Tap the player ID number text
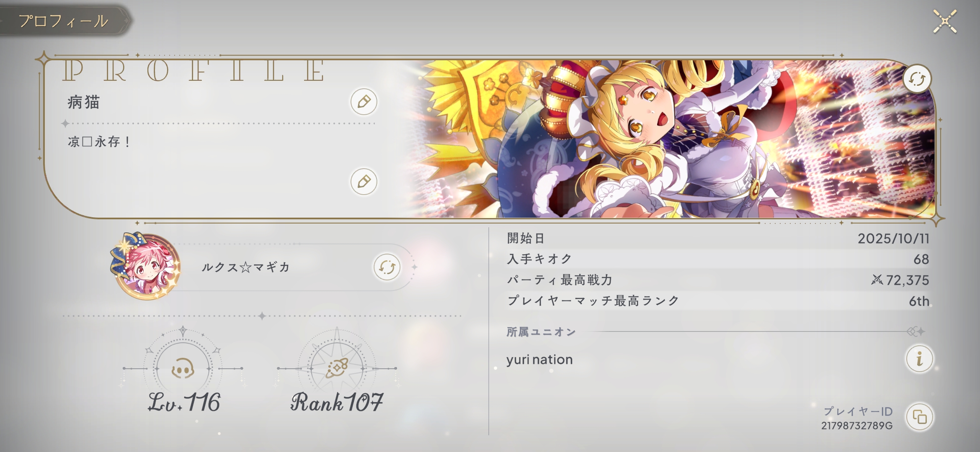Screen dimensions: 980x452 point(857,426)
